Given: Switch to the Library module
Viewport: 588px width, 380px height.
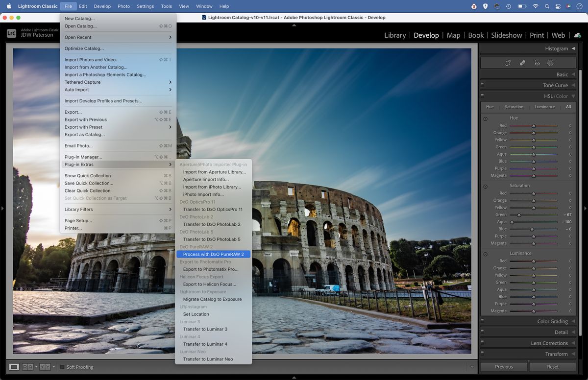Looking at the screenshot, I should tap(395, 35).
